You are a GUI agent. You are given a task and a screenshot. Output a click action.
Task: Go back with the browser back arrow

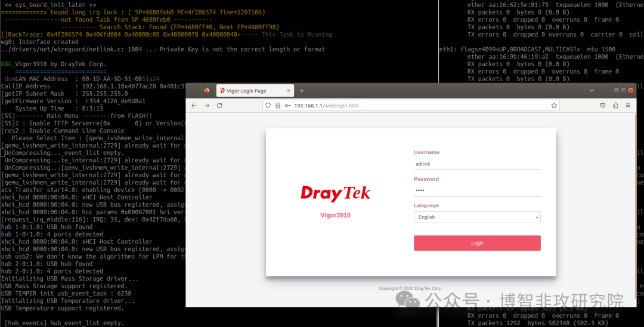pos(194,106)
